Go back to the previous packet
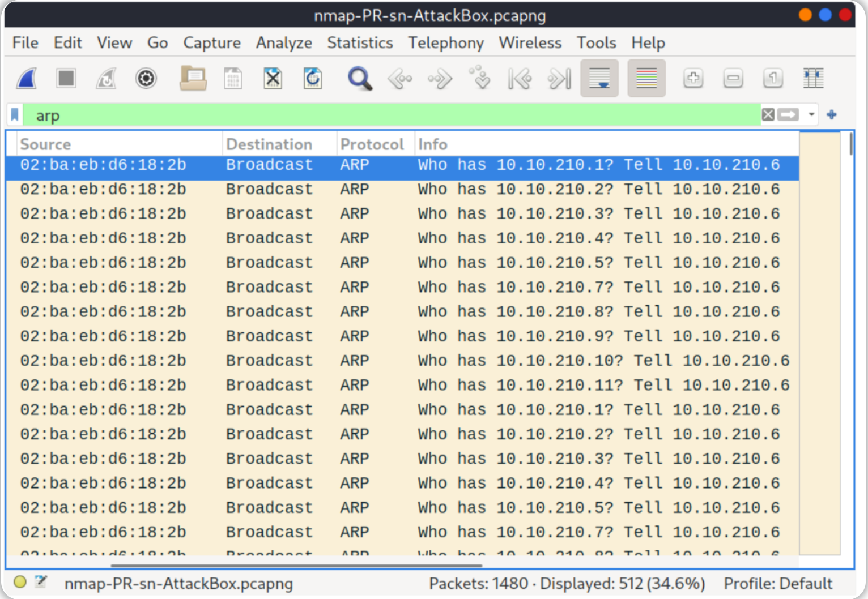 (x=400, y=79)
